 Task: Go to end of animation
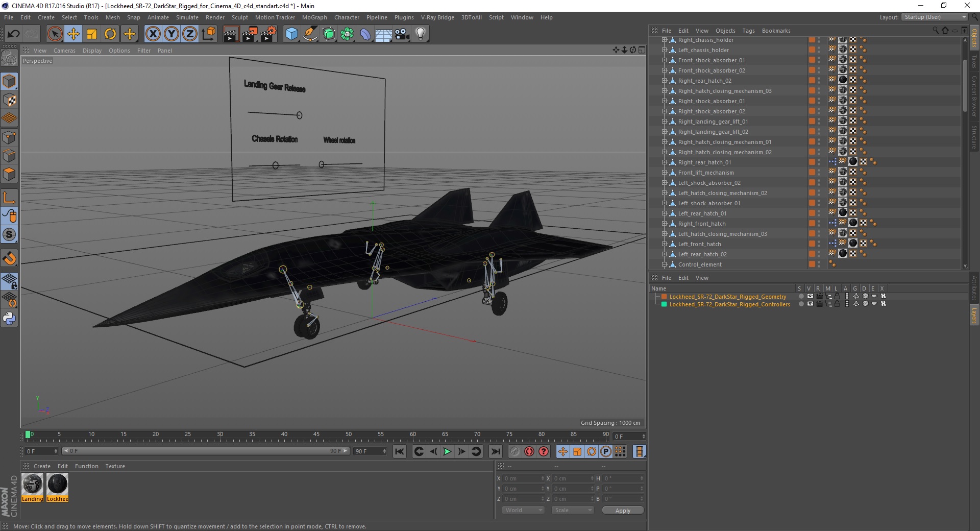tap(495, 451)
